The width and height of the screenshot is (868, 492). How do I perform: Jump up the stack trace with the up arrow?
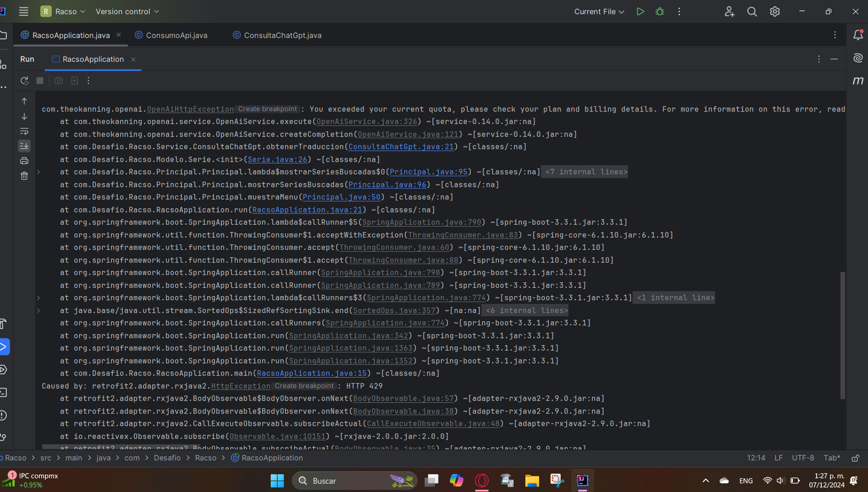click(x=24, y=101)
